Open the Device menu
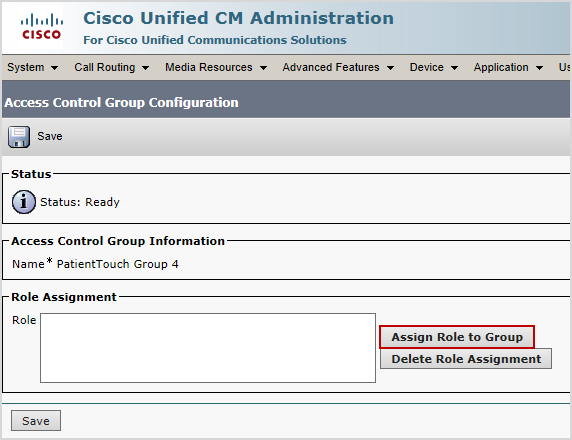Screen dimensions: 572x440 click(434, 67)
